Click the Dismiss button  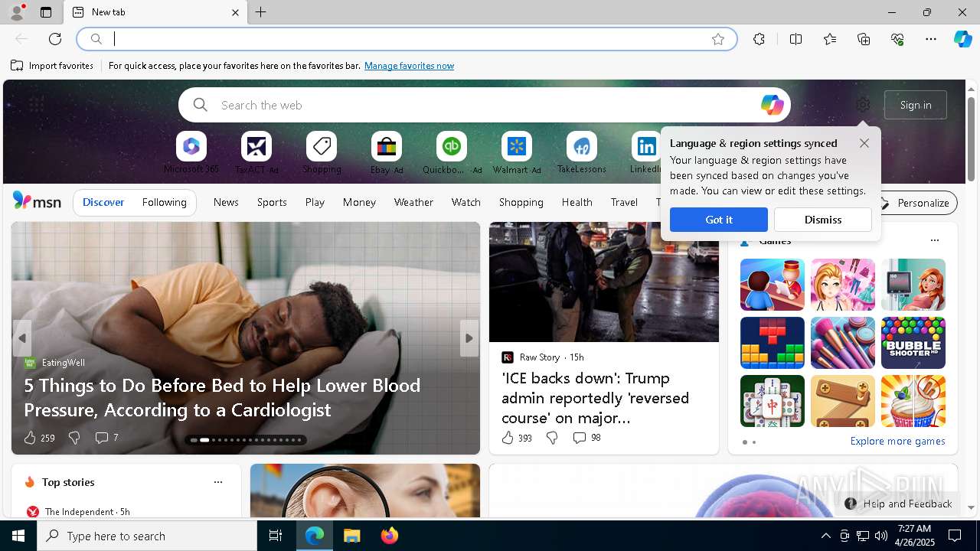[823, 220]
